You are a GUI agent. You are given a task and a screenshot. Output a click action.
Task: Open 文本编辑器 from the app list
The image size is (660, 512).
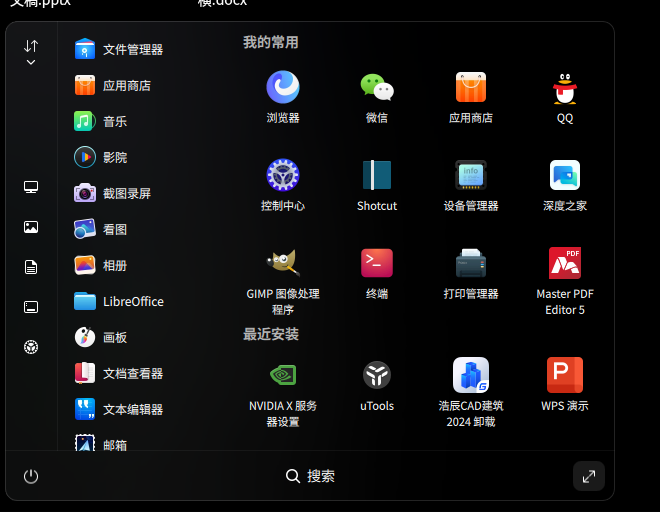(x=119, y=409)
